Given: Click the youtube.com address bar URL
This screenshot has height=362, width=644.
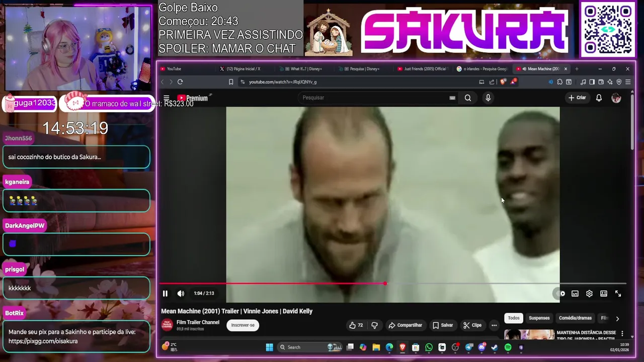Looking at the screenshot, I should (x=283, y=82).
